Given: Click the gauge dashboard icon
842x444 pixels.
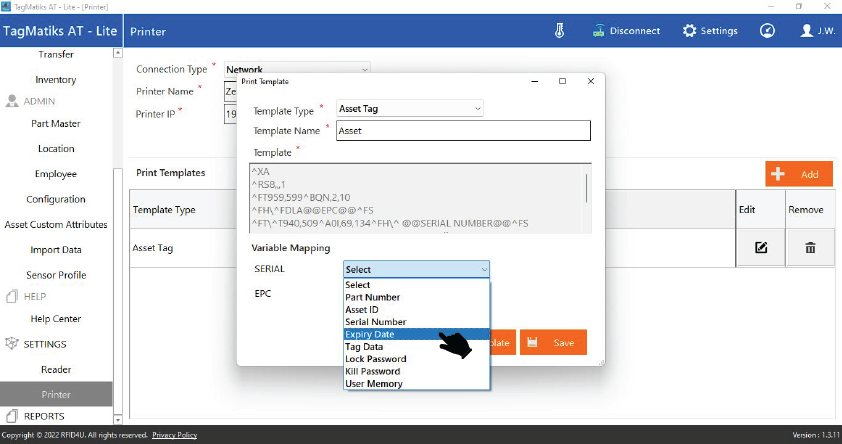Looking at the screenshot, I should (767, 30).
